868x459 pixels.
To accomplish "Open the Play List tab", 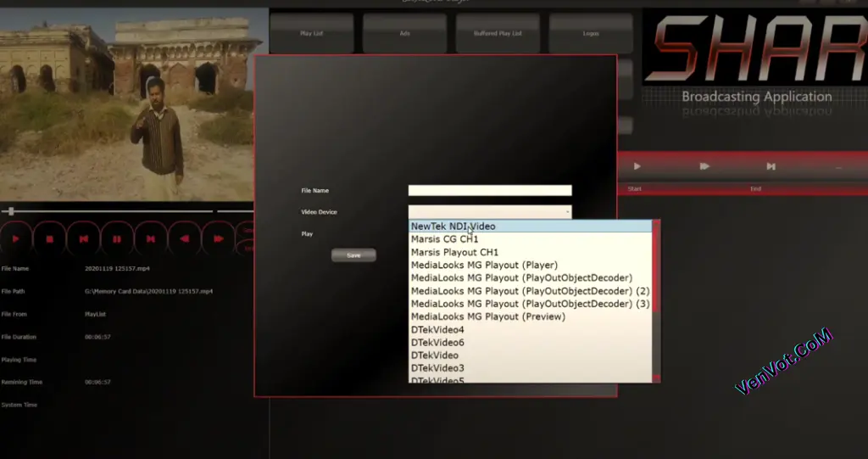I will 312,33.
